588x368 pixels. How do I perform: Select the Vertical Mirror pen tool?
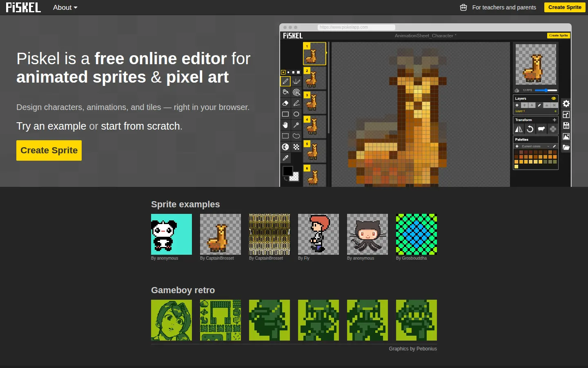pyautogui.click(x=296, y=81)
